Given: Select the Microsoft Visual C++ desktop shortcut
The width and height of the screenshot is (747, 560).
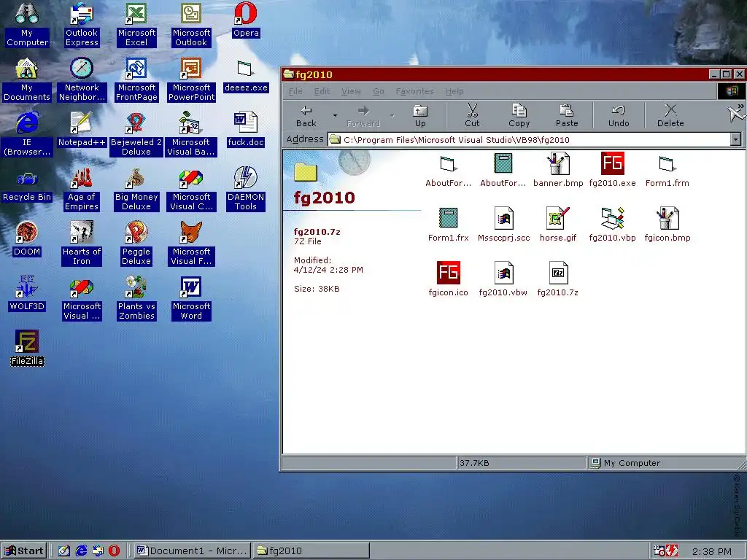Looking at the screenshot, I should (191, 189).
